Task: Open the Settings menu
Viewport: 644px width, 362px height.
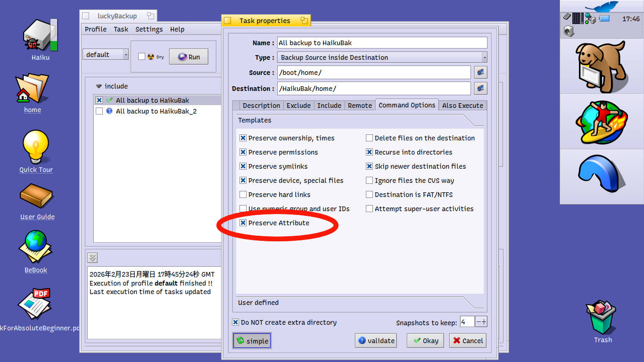Action: coord(149,29)
